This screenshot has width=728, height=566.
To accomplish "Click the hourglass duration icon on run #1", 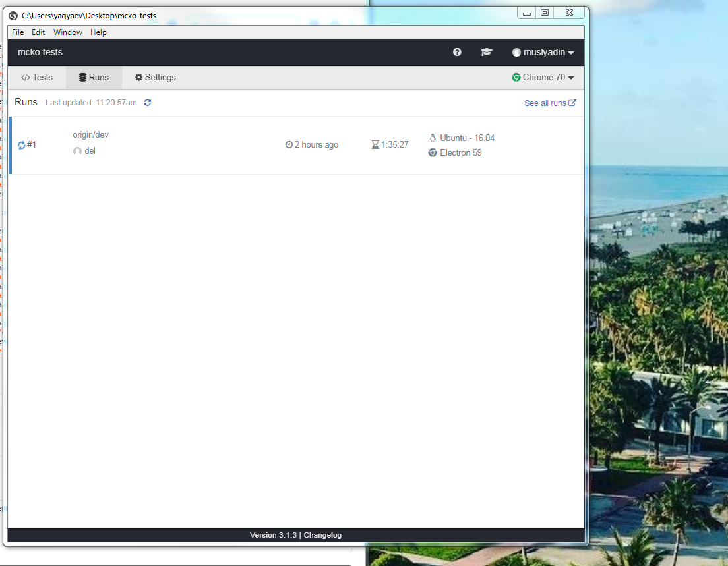I will [374, 144].
